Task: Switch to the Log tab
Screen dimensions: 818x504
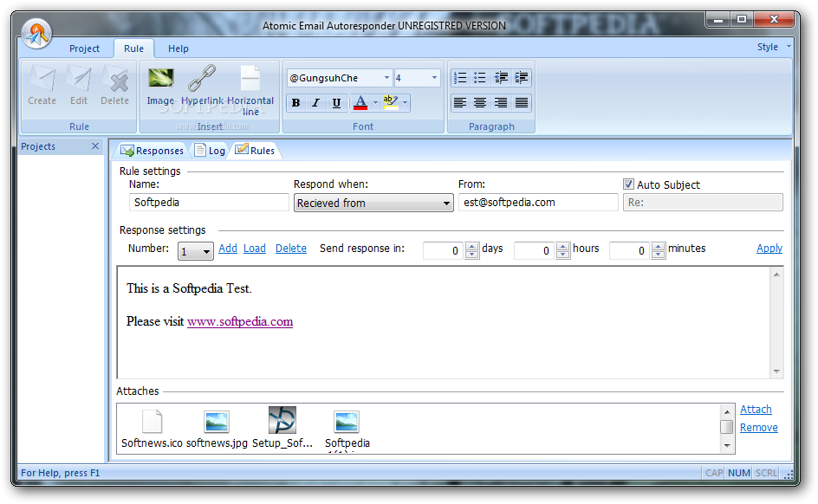Action: point(211,151)
